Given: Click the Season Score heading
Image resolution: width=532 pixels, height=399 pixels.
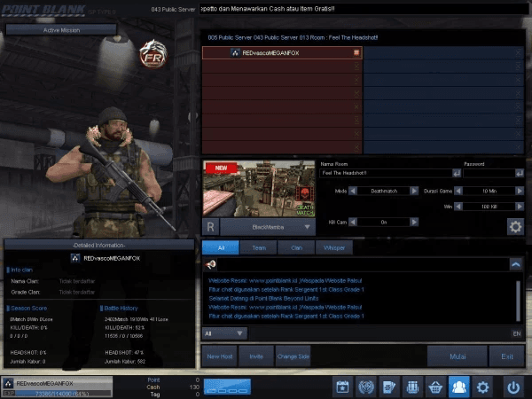Looking at the screenshot, I should 29,308.
